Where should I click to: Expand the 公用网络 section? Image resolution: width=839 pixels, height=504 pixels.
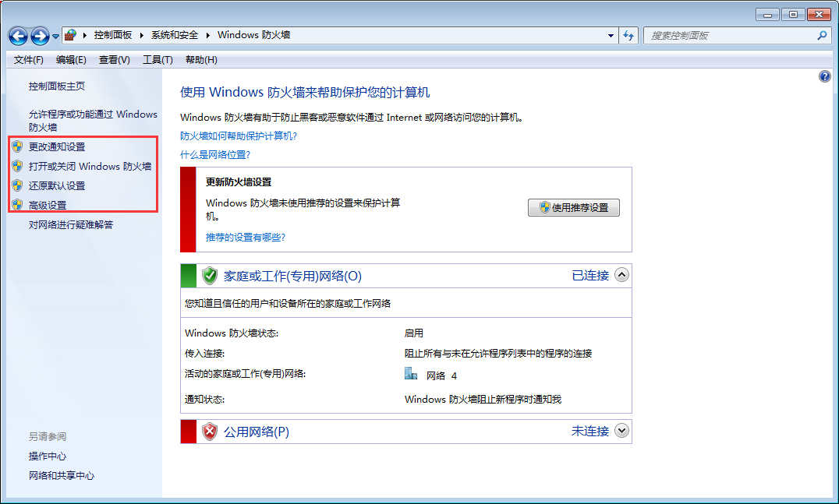tap(621, 431)
